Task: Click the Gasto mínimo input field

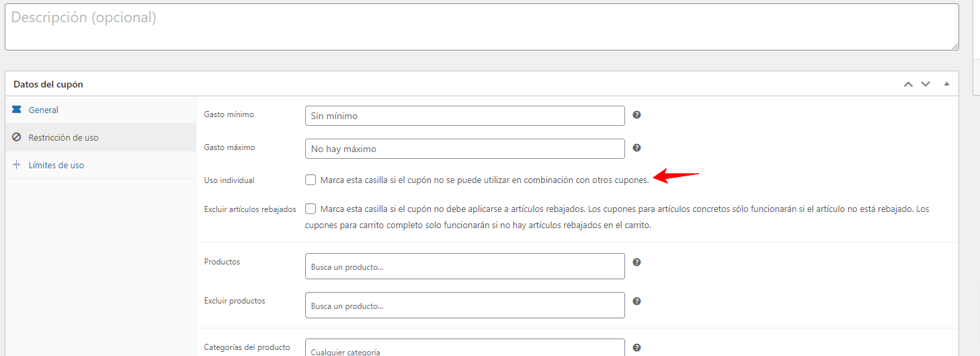Action: 465,116
